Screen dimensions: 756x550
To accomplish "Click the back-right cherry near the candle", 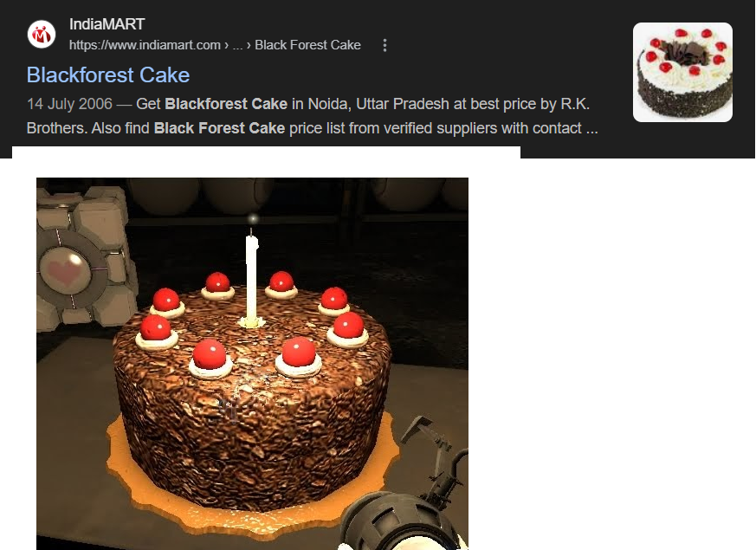I will [x=281, y=281].
